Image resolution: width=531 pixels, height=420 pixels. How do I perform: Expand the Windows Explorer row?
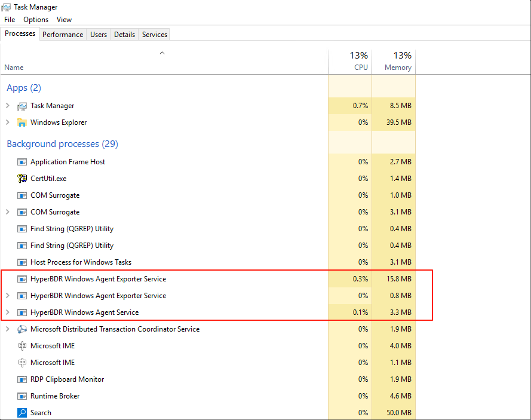[8, 122]
